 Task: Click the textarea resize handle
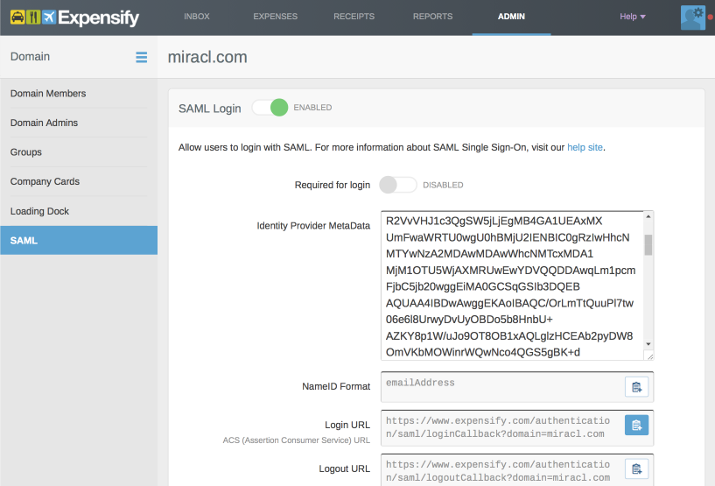pos(649,356)
